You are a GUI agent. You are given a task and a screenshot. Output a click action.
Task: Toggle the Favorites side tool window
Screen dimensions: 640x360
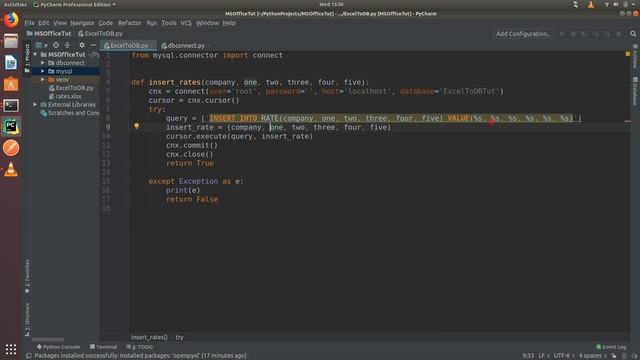click(x=27, y=276)
